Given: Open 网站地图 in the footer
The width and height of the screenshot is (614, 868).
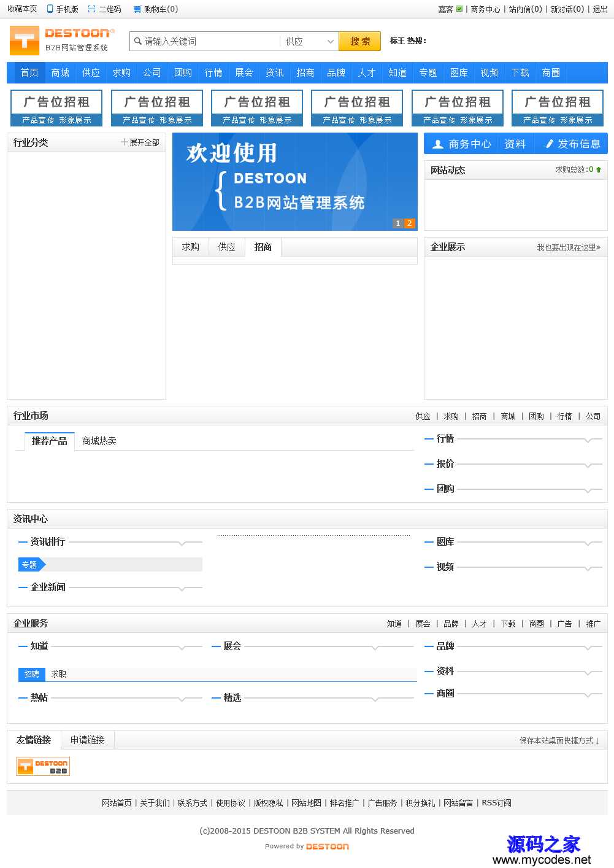Looking at the screenshot, I should (306, 803).
